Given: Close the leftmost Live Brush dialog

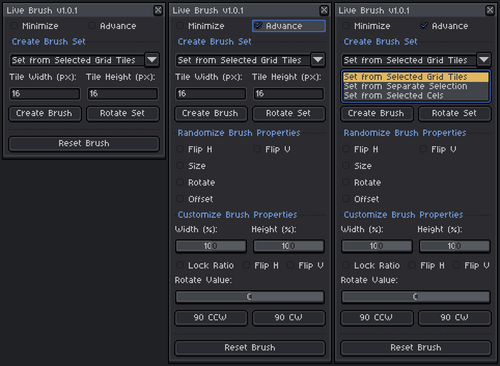Looking at the screenshot, I should coord(158,10).
